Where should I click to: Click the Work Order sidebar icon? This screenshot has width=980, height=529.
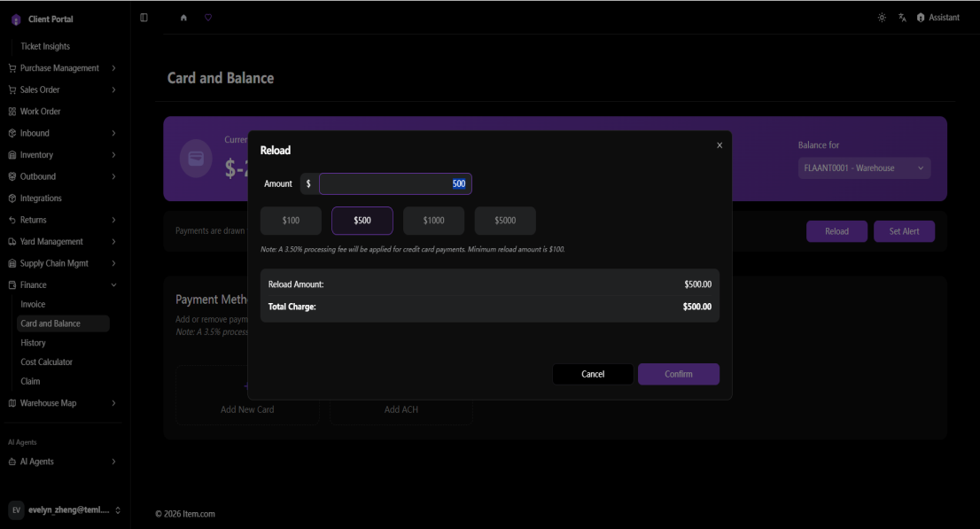coord(12,112)
